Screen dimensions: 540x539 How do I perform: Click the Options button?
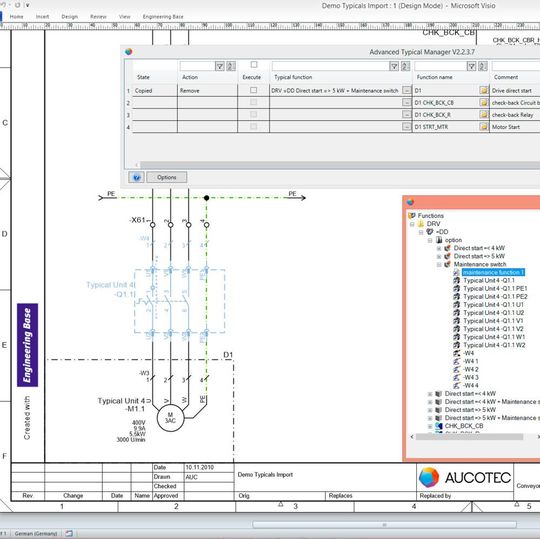point(167,177)
